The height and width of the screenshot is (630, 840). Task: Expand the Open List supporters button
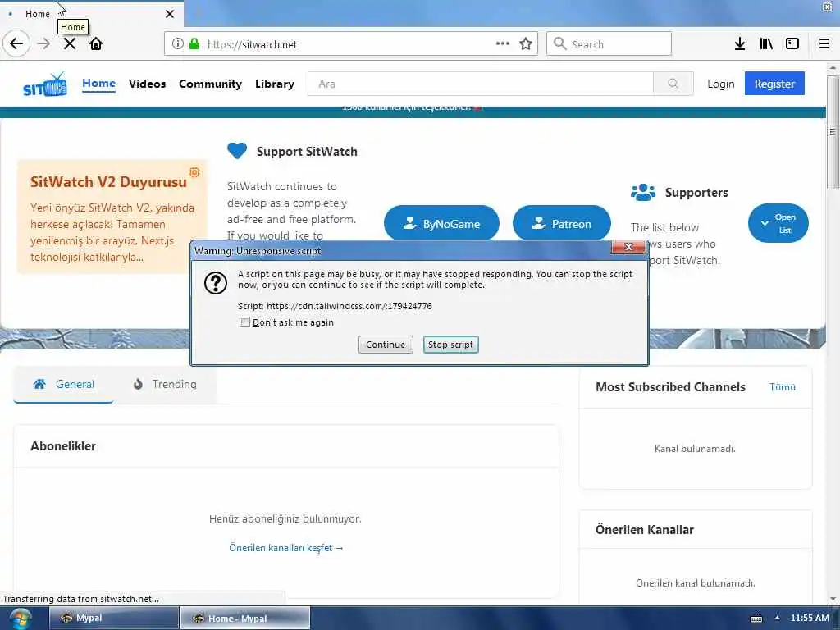(x=778, y=223)
